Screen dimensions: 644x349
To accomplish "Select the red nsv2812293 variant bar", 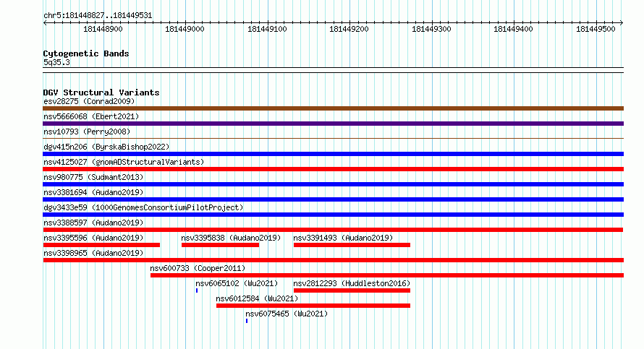I will click(352, 290).
